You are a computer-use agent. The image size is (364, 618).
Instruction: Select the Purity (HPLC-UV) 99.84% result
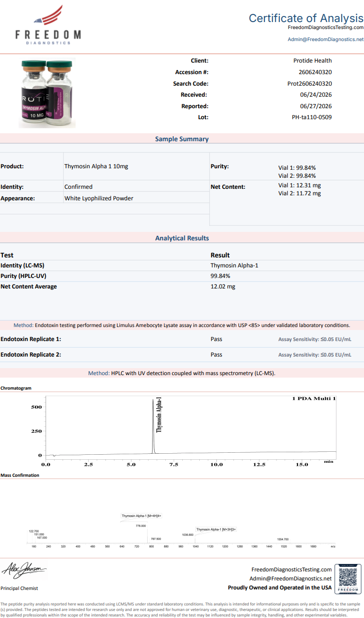coord(220,276)
